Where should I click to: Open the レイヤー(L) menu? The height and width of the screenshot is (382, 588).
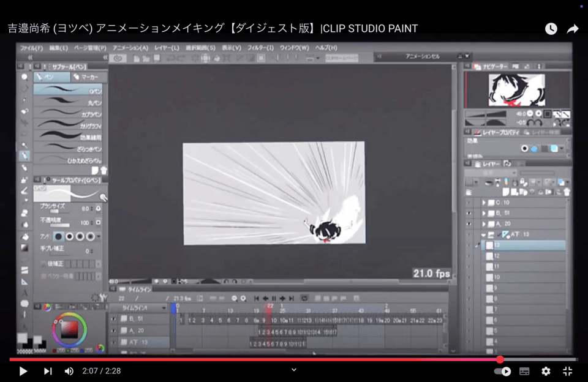(167, 48)
